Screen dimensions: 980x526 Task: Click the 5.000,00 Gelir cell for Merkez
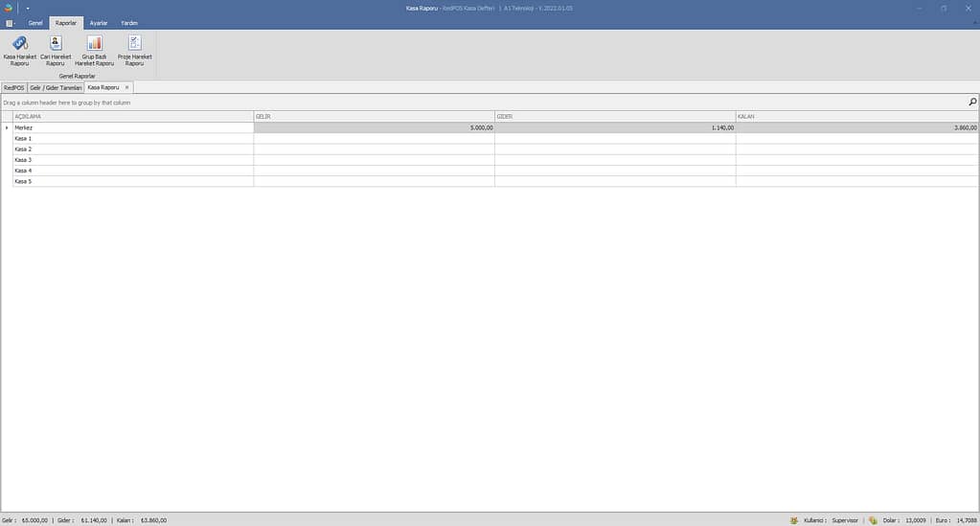[x=374, y=127]
